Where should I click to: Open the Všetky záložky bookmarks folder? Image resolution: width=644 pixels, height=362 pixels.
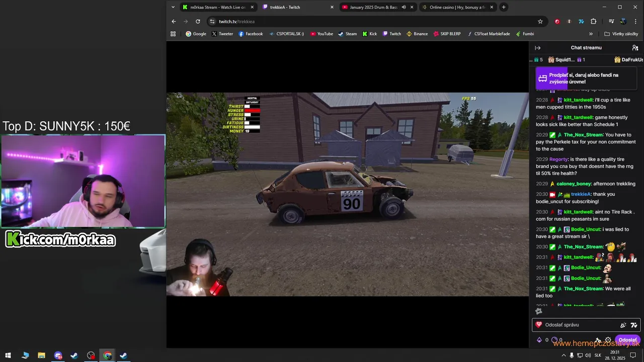tap(621, 34)
